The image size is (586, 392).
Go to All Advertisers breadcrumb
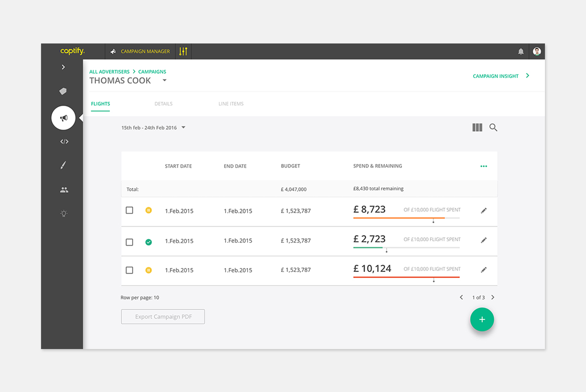tap(109, 72)
